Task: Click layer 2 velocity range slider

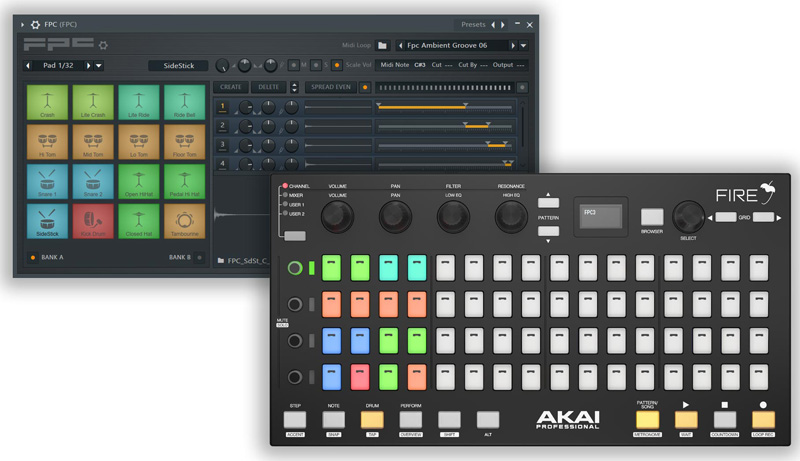Action: point(445,126)
